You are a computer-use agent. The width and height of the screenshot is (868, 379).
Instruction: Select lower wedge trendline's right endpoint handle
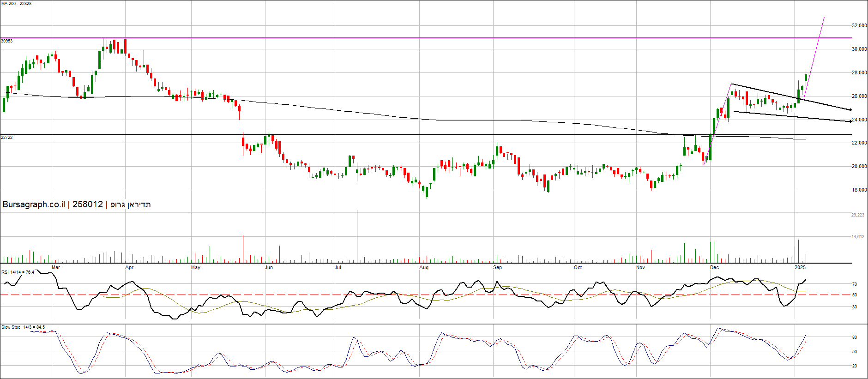pyautogui.click(x=850, y=121)
